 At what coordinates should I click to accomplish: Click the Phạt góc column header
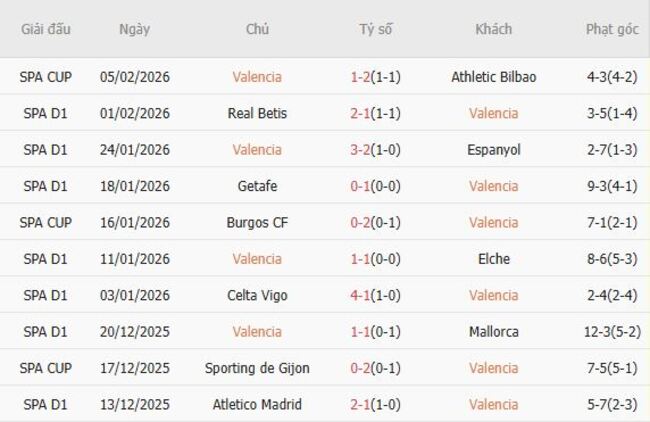point(612,29)
